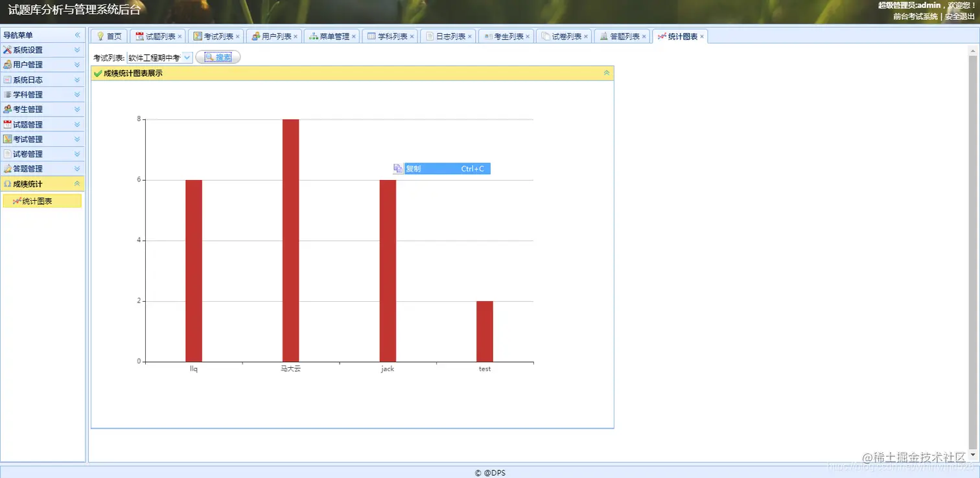The height and width of the screenshot is (478, 980).
Task: Expand the 考生管理 section chevron
Action: 77,109
